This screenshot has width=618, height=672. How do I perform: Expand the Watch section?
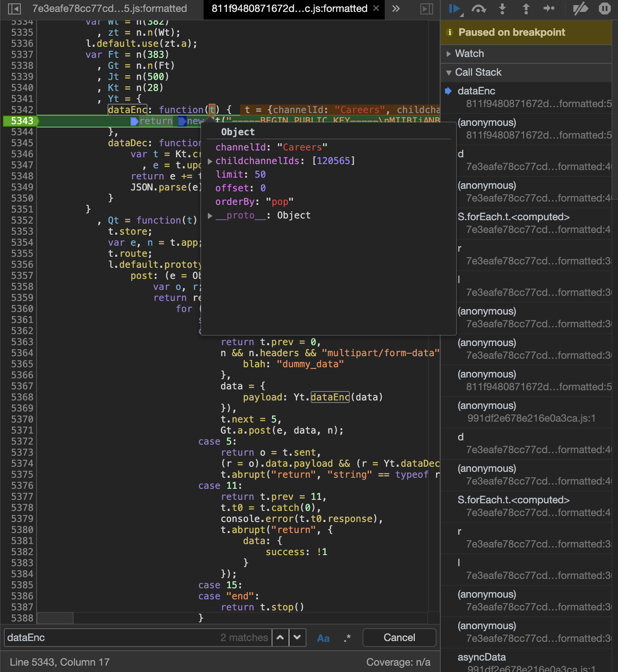[x=469, y=54]
